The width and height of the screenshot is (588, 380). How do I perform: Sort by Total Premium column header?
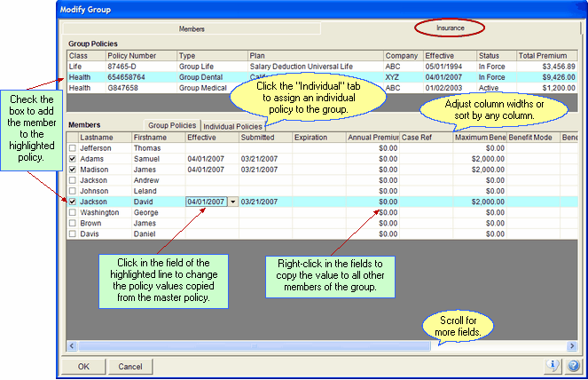click(x=546, y=56)
